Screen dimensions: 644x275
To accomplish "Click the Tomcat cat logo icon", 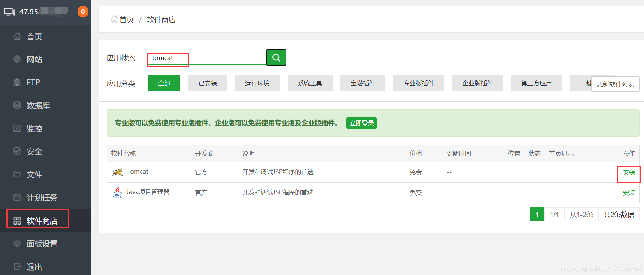I will click(118, 172).
